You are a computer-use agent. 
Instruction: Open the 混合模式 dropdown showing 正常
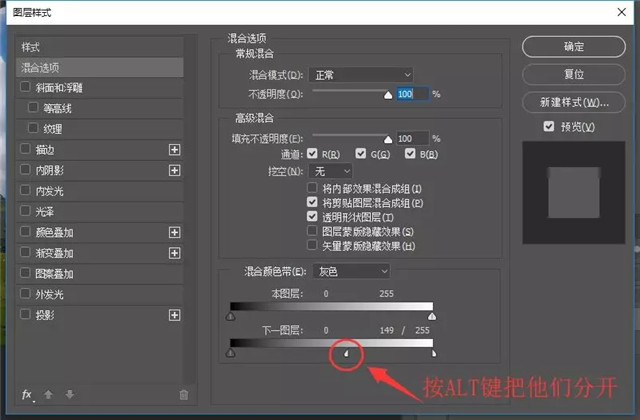point(361,75)
